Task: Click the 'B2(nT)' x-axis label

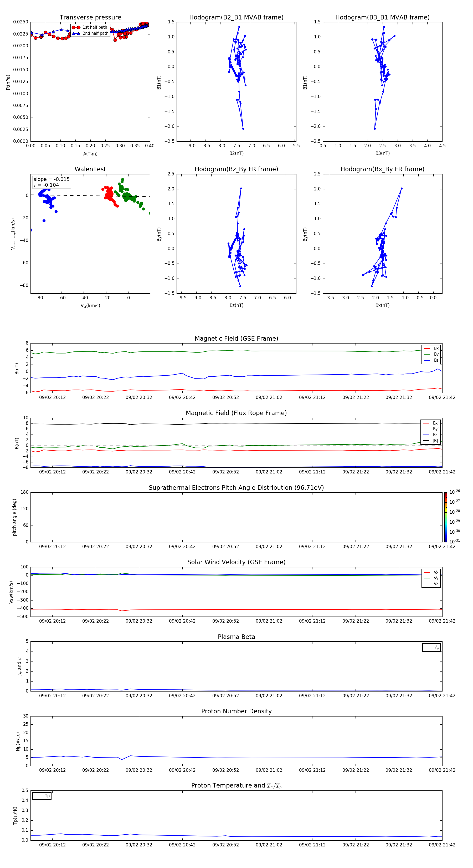Action: (x=236, y=153)
